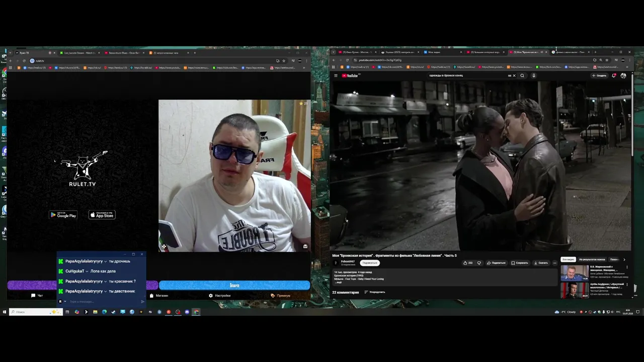Click the star rating on the webcam
644x362 pixels.
pos(303,104)
